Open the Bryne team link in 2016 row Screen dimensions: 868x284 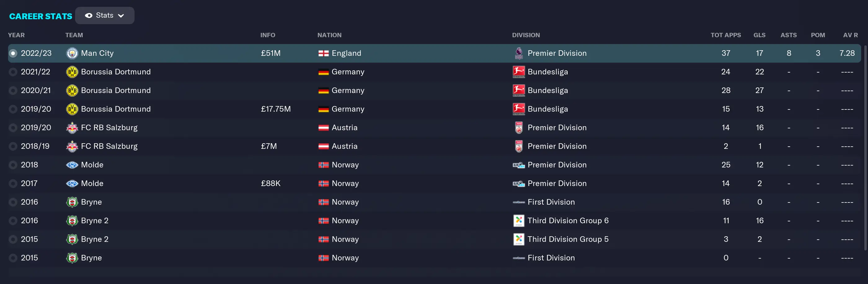tap(91, 202)
